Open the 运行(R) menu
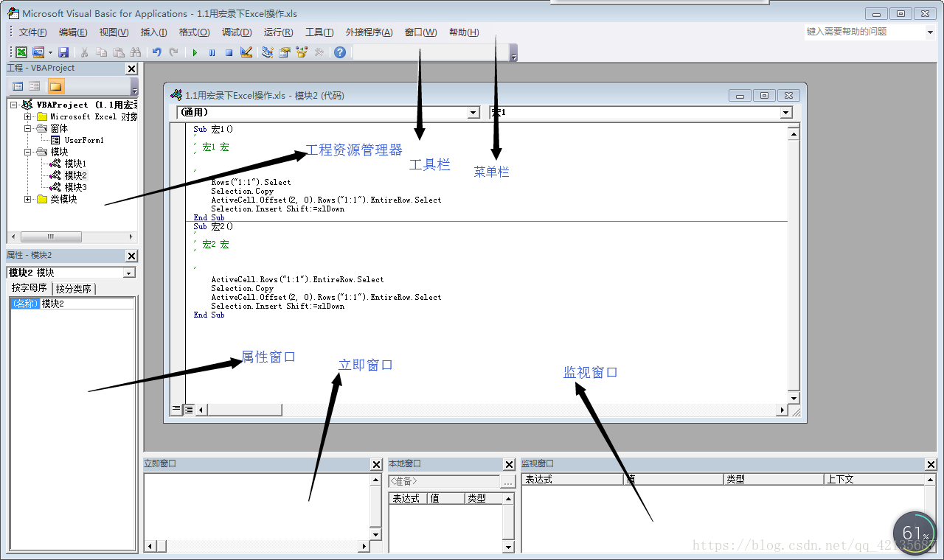 click(278, 32)
